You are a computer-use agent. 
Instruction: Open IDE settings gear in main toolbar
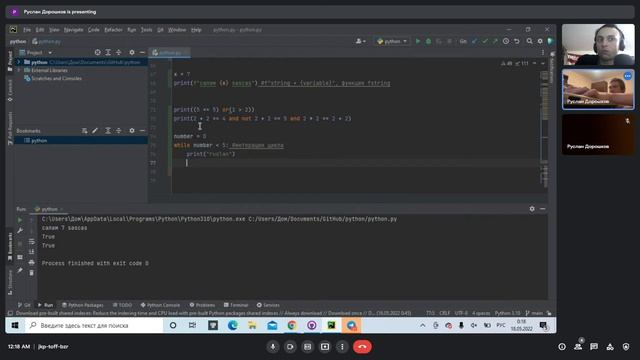pyautogui.click(x=540, y=41)
